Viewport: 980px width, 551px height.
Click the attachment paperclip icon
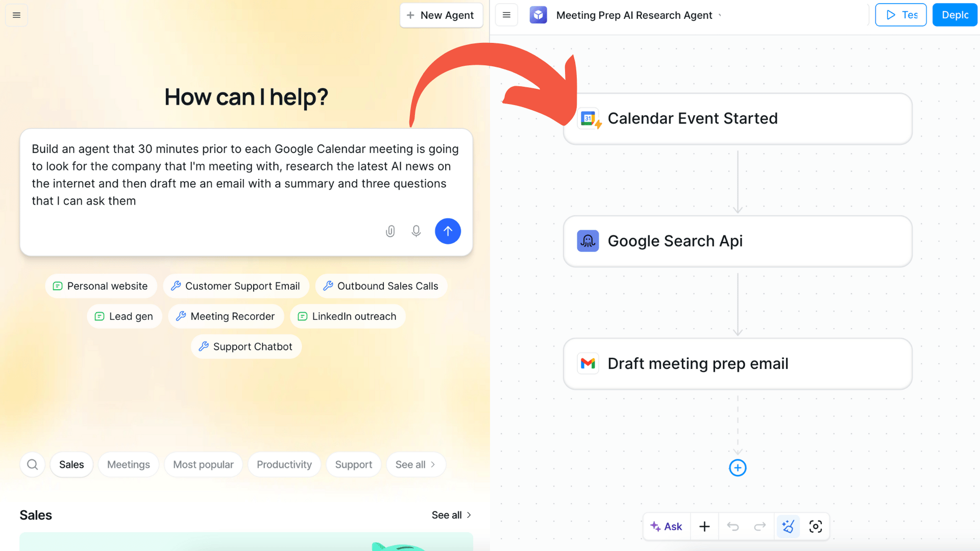click(x=390, y=231)
